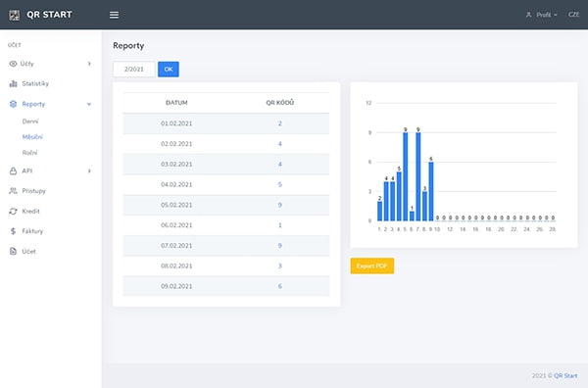Open the Denní report
Image resolution: width=588 pixels, height=388 pixels.
(x=30, y=121)
